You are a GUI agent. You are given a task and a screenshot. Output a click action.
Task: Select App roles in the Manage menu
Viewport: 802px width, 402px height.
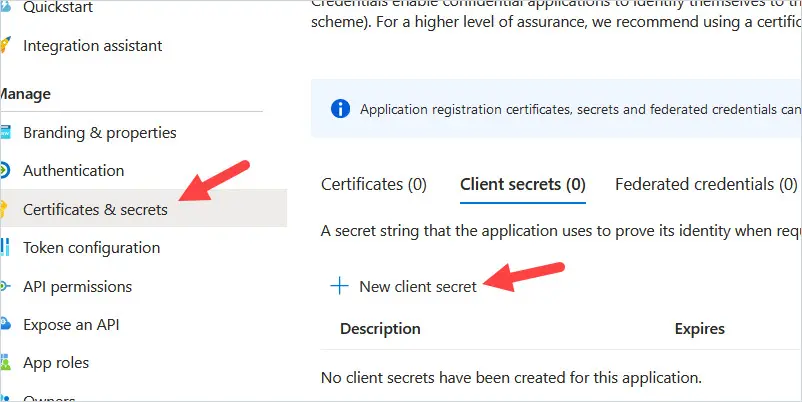click(56, 363)
